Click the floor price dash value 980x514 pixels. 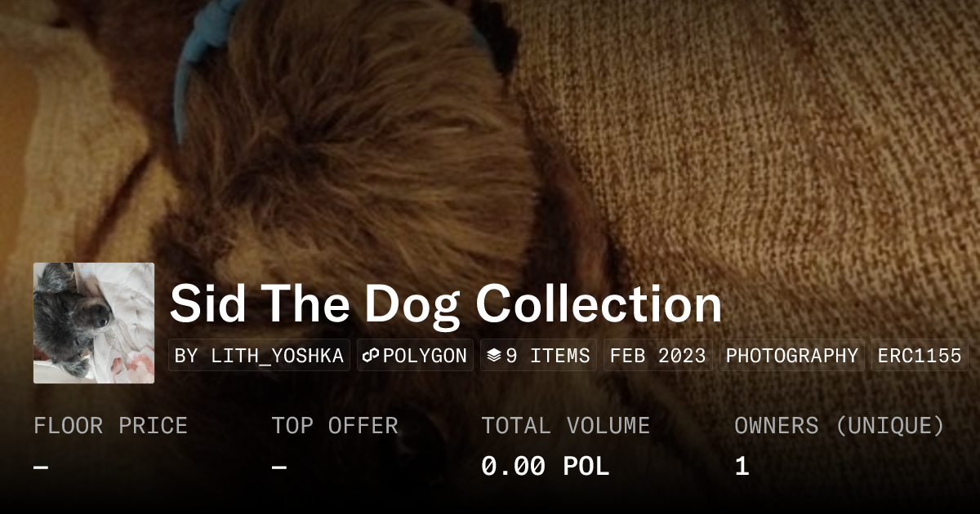pos(41,467)
